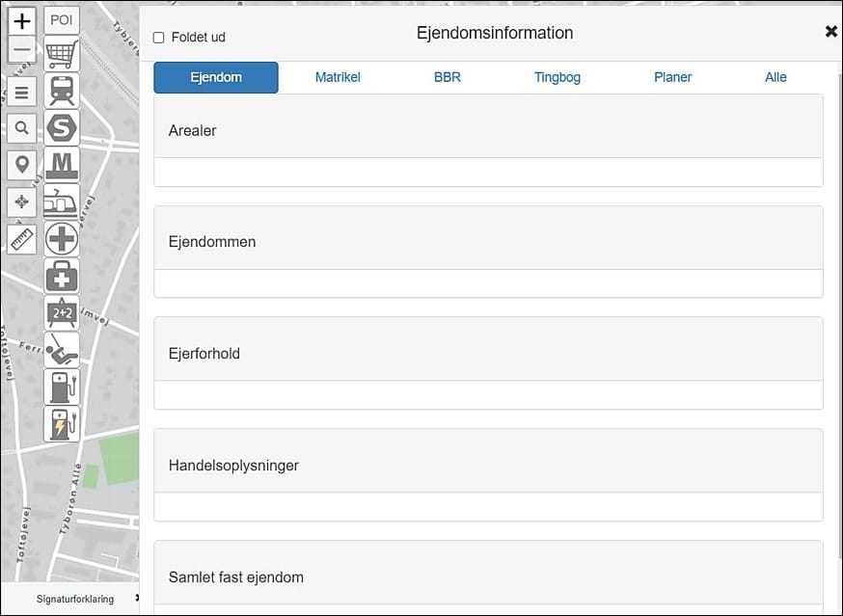Open the map search tool
843x616 pixels.
[x=21, y=128]
